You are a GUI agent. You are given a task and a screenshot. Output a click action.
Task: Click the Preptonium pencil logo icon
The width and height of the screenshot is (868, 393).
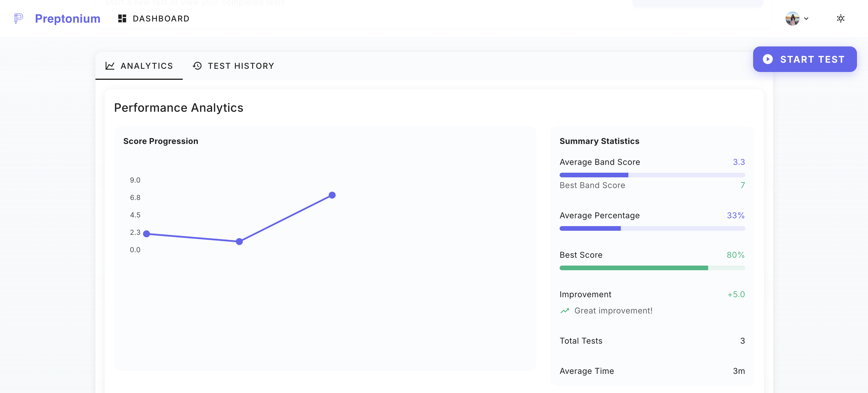(19, 19)
